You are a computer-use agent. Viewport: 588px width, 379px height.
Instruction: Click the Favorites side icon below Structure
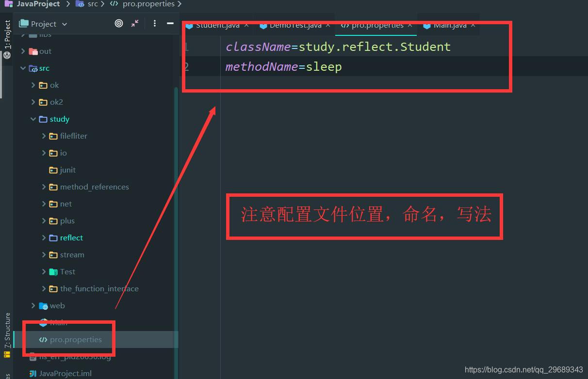click(x=7, y=355)
